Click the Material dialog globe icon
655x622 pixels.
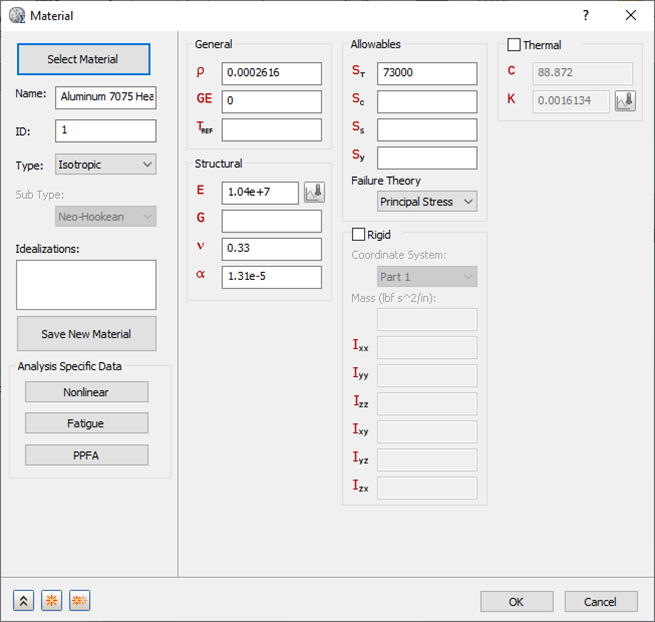(x=17, y=15)
